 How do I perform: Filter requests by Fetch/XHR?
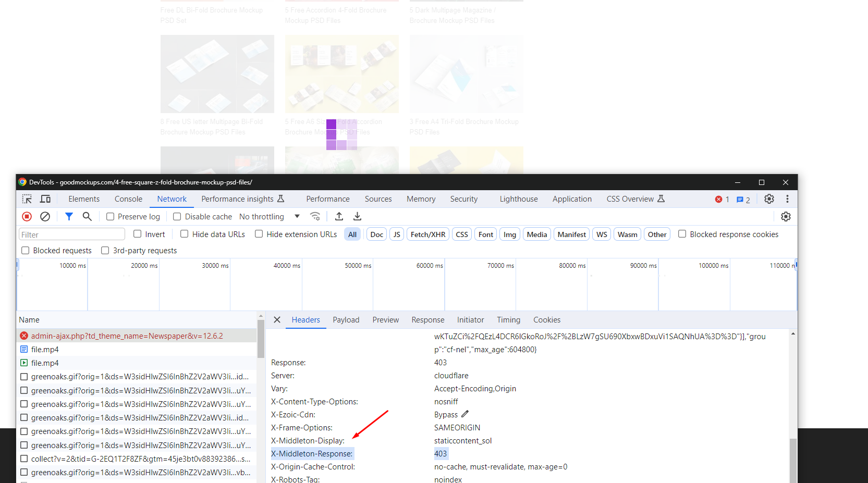tap(428, 234)
